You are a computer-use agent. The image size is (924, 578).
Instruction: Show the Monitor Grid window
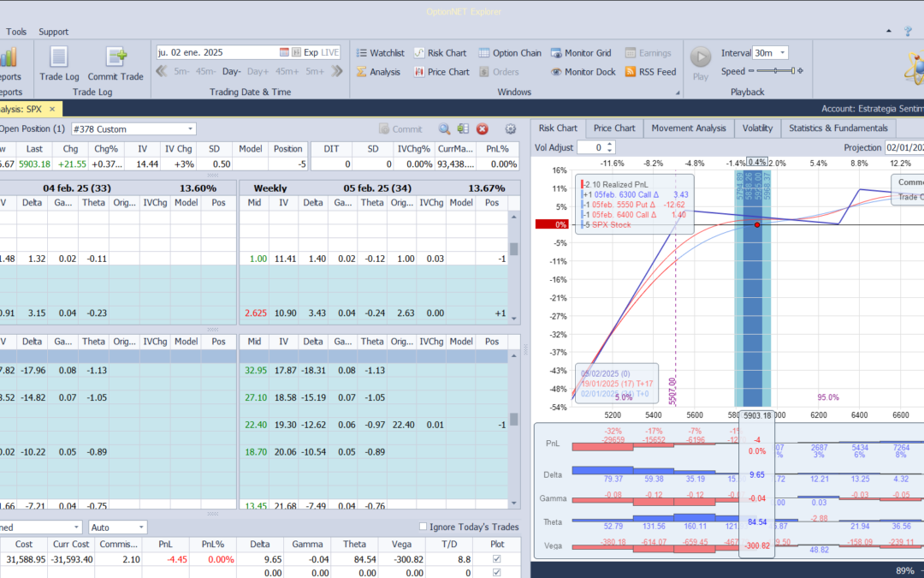coord(581,53)
